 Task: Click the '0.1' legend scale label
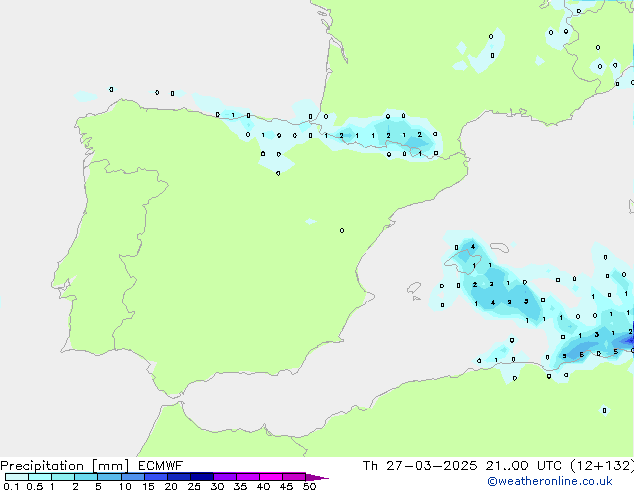point(11,486)
